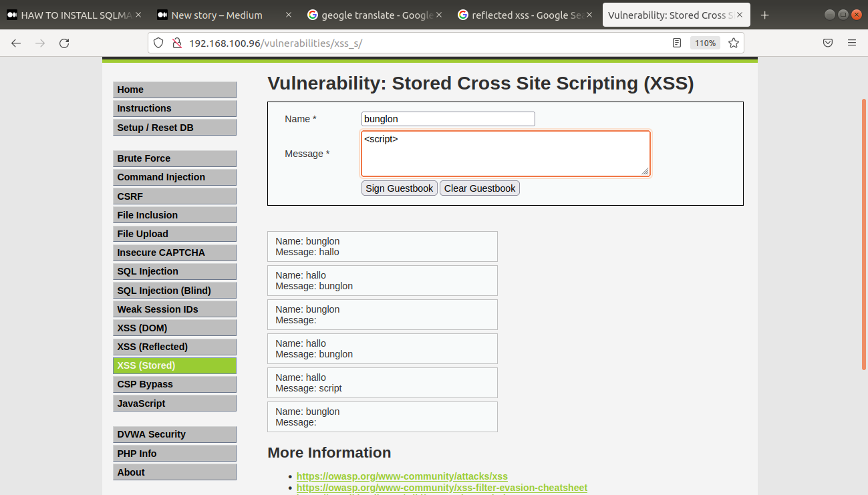Open the Firefox hamburger menu
This screenshot has width=868, height=495.
(852, 43)
